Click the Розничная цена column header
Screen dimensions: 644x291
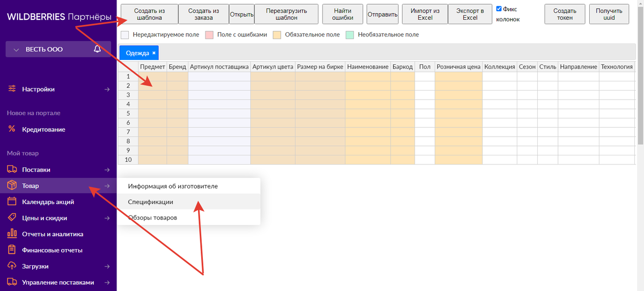pos(458,67)
